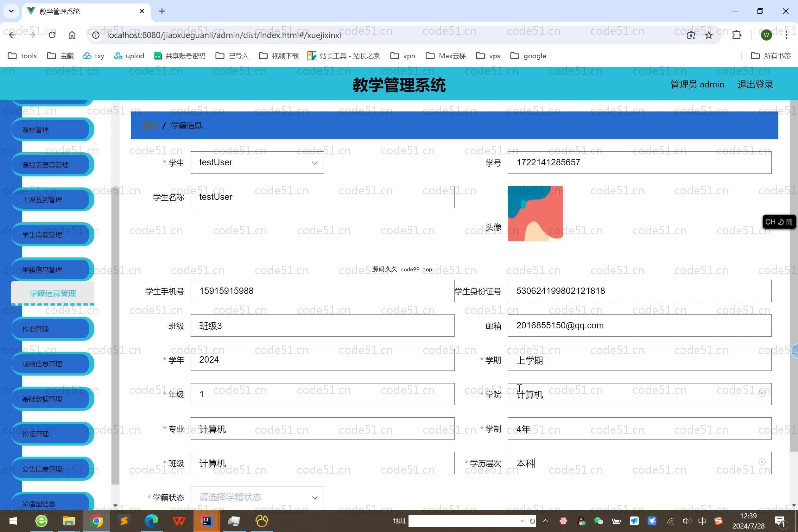This screenshot has width=798, height=532.
Task: Open the 学生 dropdown showing testUser
Action: 257,162
